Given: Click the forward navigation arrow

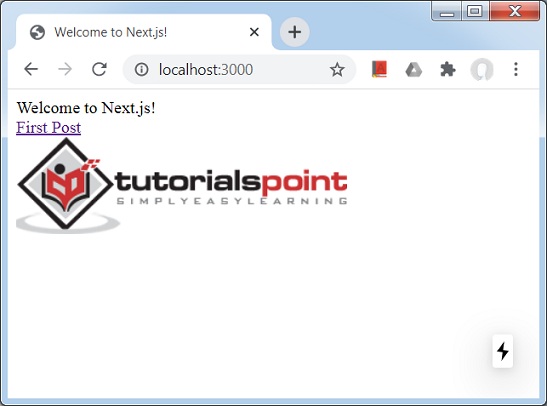Looking at the screenshot, I should 65,69.
